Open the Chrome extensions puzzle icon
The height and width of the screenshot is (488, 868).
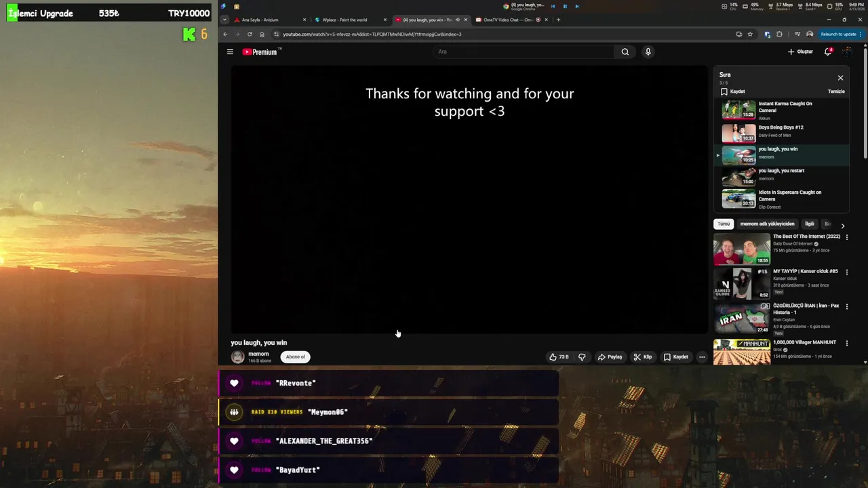tap(779, 34)
